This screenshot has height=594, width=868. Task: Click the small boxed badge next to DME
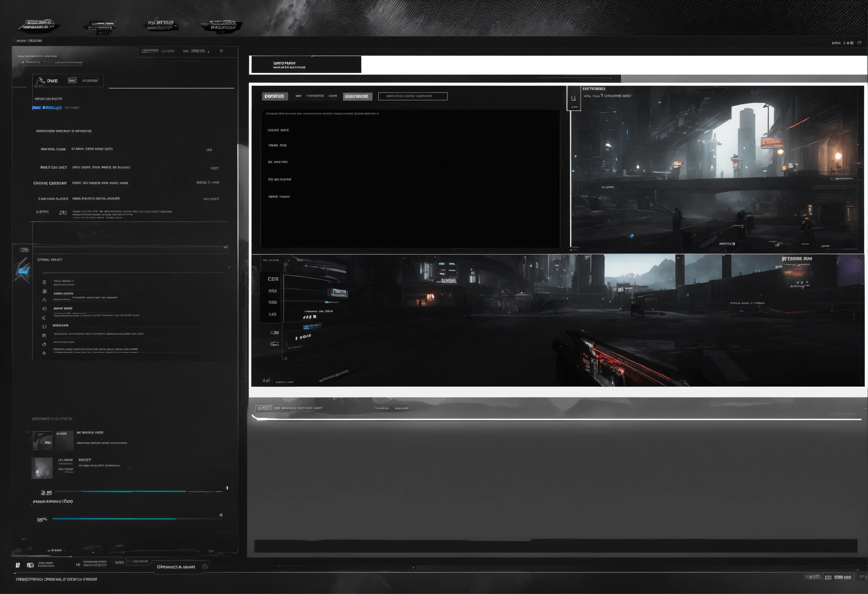click(72, 80)
